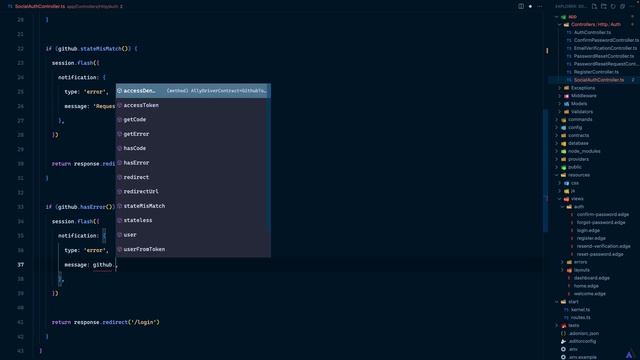Open dashboard.edge view file

[x=591, y=278]
